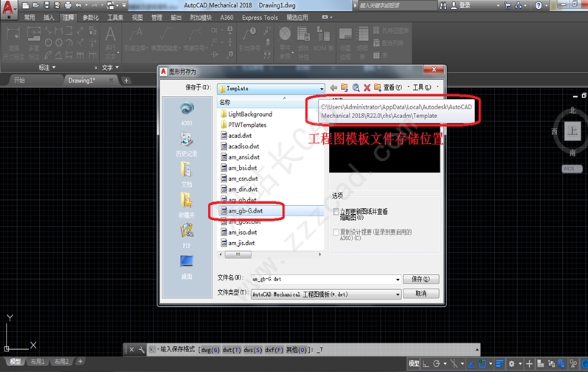The width and height of the screenshot is (588, 372).
Task: Select am_iso.dwt in file list
Action: [243, 232]
